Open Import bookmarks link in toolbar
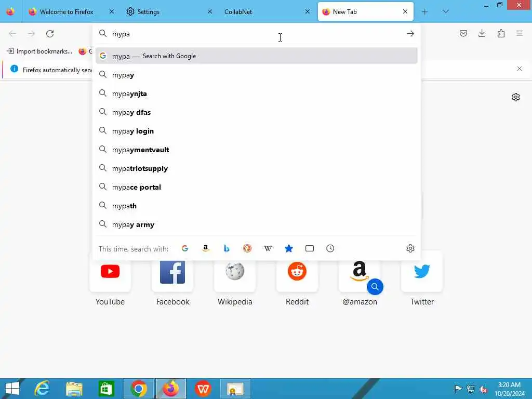The width and height of the screenshot is (532, 399). tap(39, 51)
